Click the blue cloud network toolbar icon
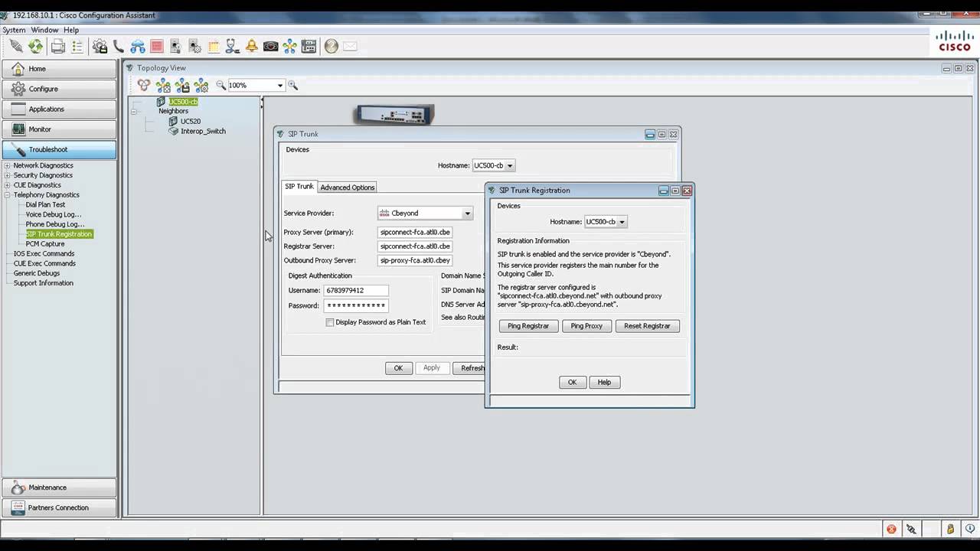Image resolution: width=980 pixels, height=551 pixels. coord(138,47)
